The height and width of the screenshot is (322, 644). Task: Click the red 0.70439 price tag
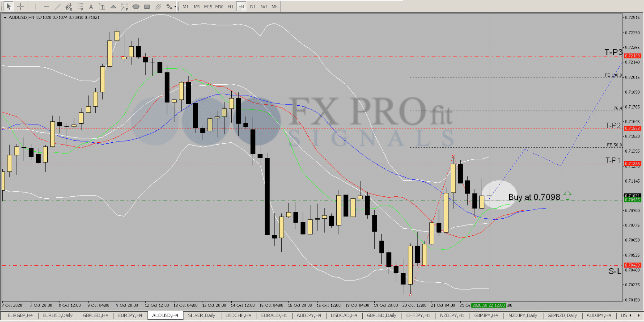[632, 265]
